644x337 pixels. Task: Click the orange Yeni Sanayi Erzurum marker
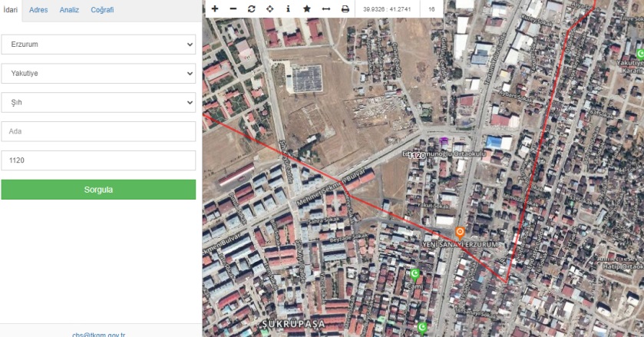tap(460, 232)
